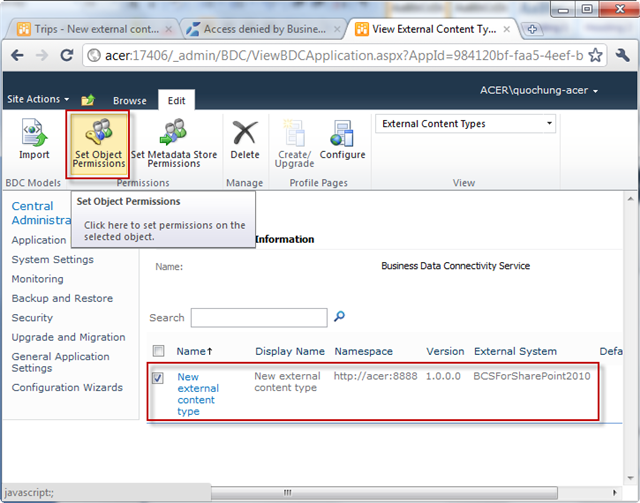Click the search magnifier icon
Screen dimensions: 640x503
[x=339, y=316]
